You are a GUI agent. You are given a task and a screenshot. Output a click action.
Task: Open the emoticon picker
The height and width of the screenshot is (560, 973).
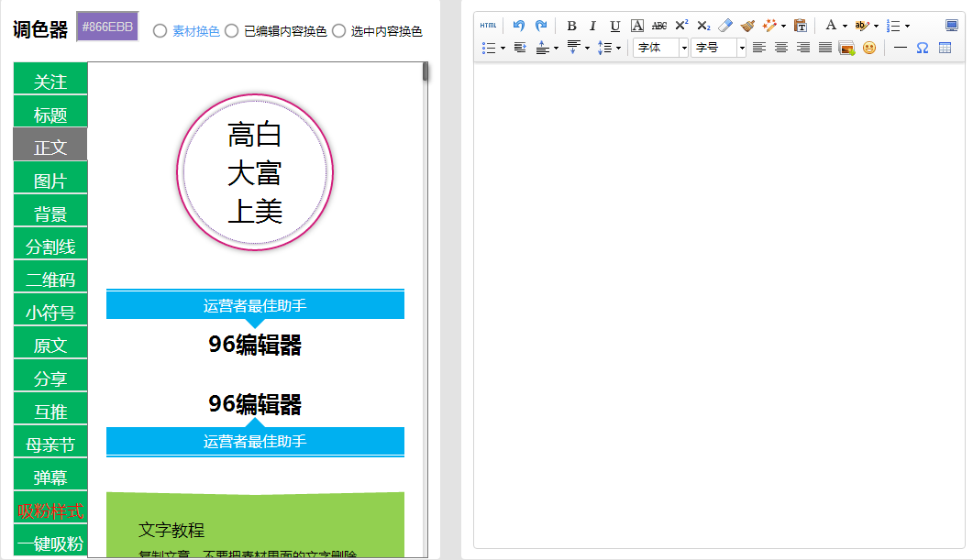[869, 48]
